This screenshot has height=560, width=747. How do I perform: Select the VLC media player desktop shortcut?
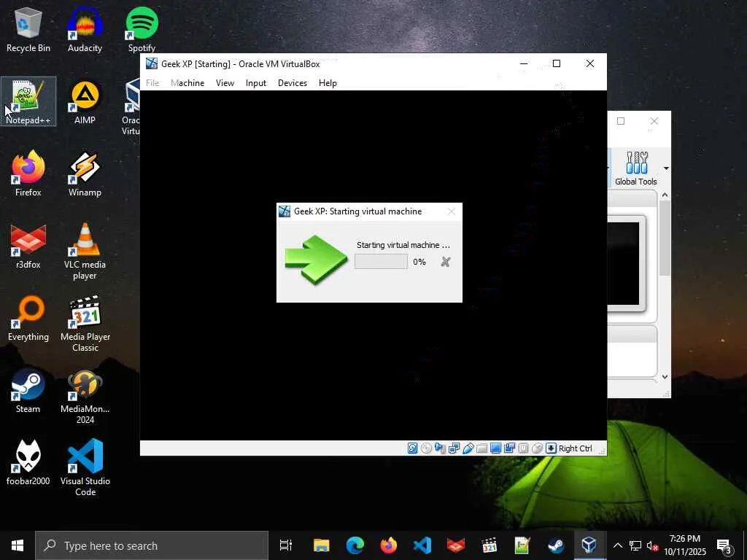pos(85,252)
